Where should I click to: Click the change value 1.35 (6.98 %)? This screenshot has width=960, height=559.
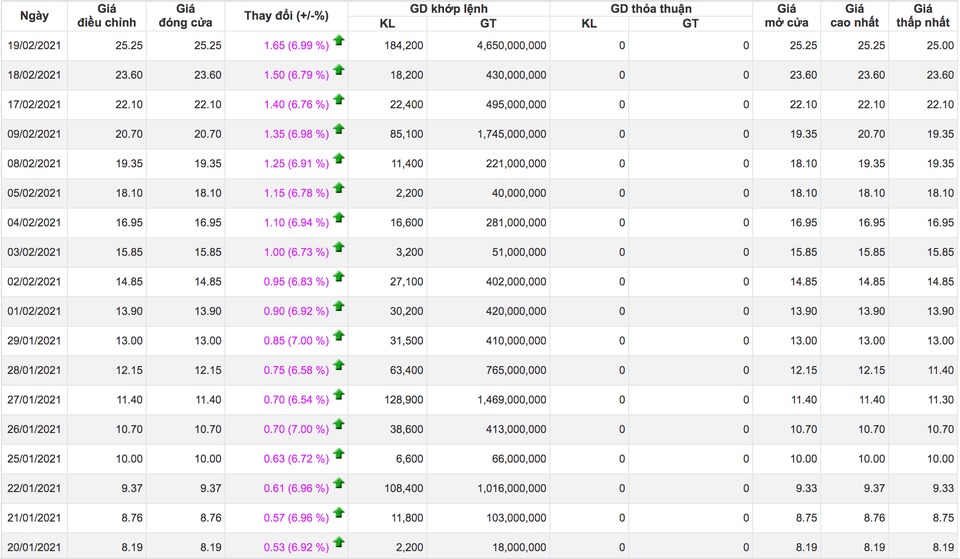tap(296, 134)
